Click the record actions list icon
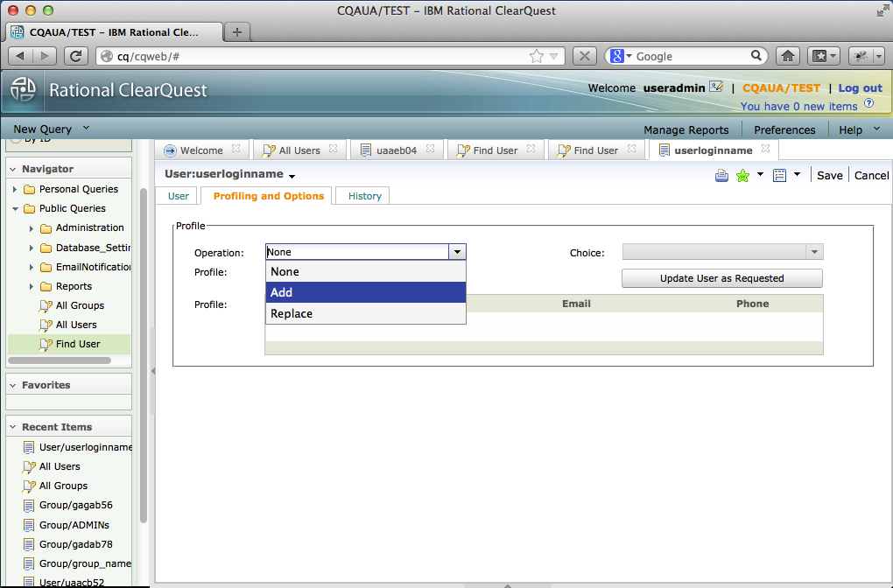 [x=779, y=175]
